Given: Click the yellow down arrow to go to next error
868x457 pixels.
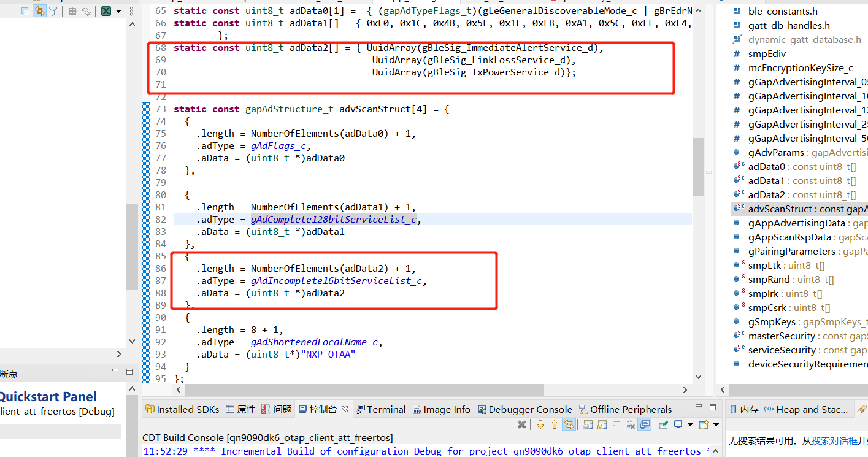Looking at the screenshot, I should pyautogui.click(x=540, y=424).
